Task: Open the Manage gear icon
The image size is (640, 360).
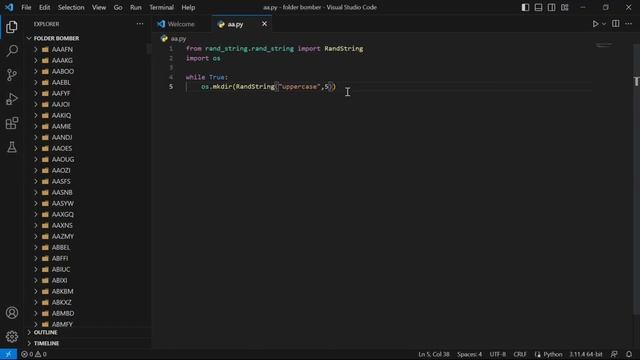Action: point(12,336)
